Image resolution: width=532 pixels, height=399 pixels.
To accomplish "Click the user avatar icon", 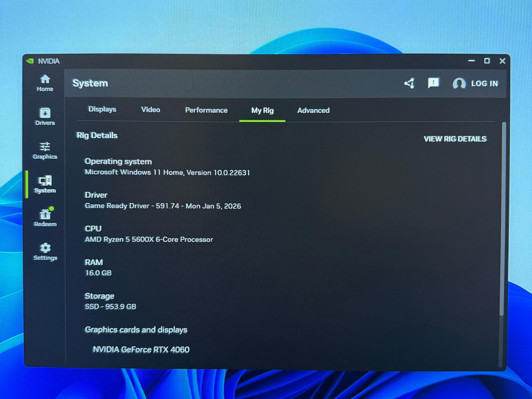I will tap(459, 83).
